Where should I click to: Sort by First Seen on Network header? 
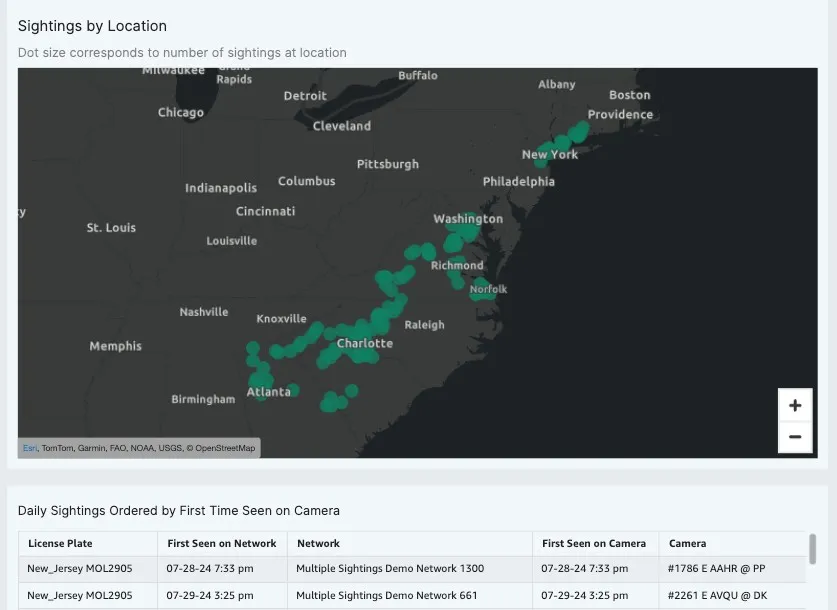click(222, 543)
